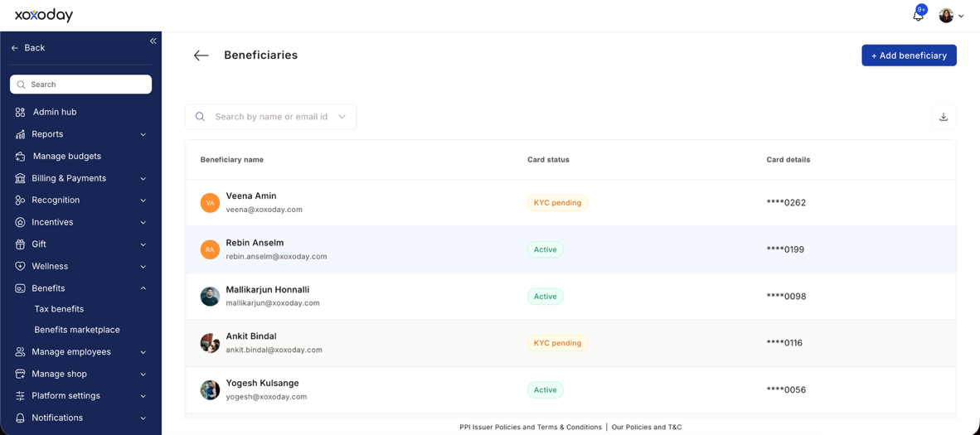980x435 pixels.
Task: Open Manage employees menu item
Action: click(x=71, y=352)
